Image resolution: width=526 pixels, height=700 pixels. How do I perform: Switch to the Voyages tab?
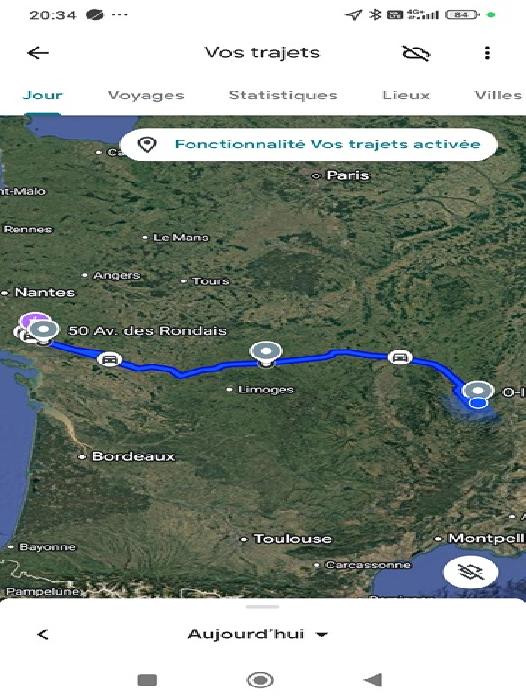coord(146,95)
